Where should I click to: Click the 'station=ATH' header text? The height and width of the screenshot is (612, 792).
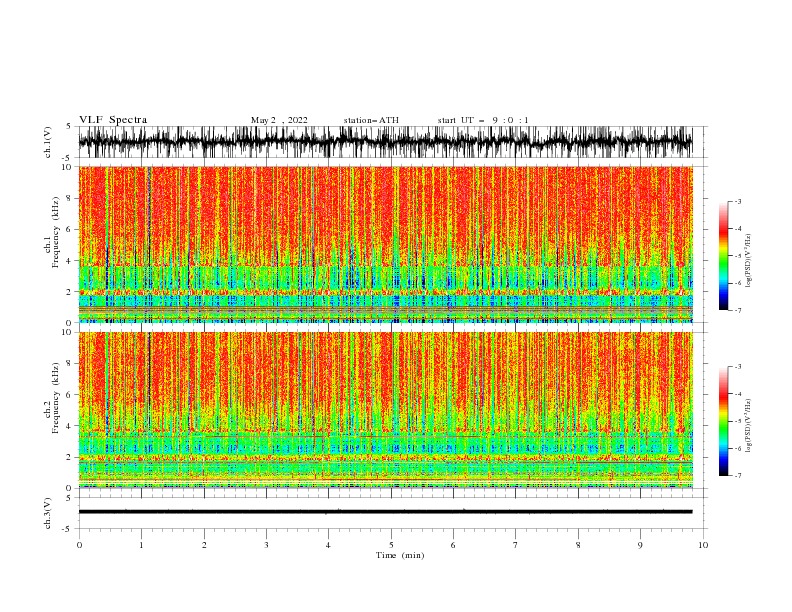(371, 120)
